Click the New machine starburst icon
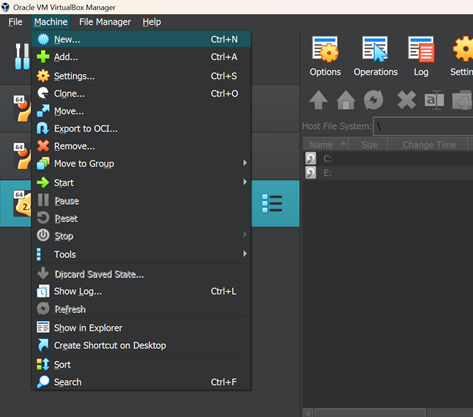 43,39
